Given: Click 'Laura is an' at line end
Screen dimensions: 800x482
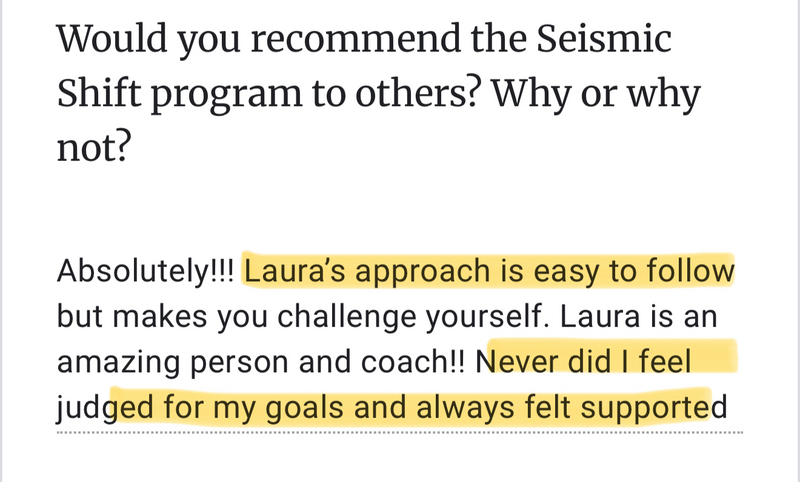Looking at the screenshot, I should [x=638, y=316].
